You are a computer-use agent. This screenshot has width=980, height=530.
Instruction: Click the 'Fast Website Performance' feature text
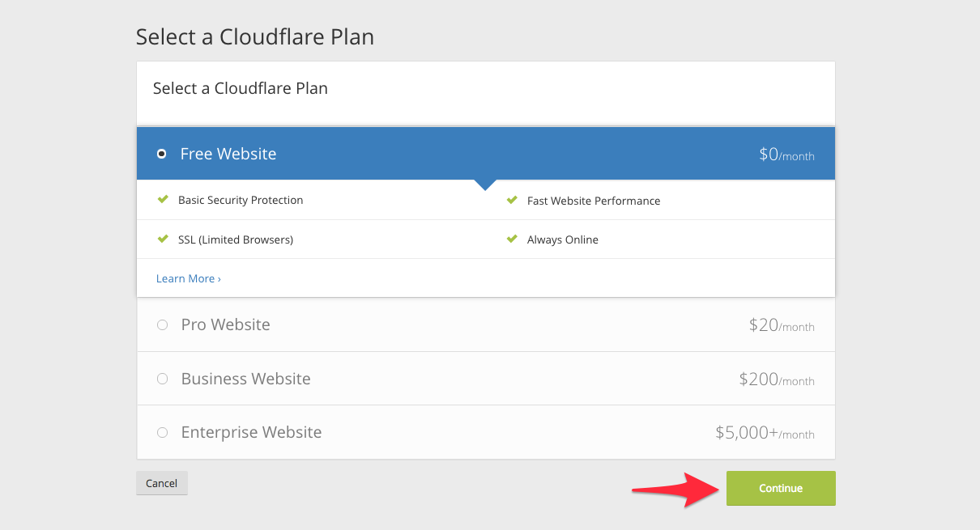click(594, 201)
